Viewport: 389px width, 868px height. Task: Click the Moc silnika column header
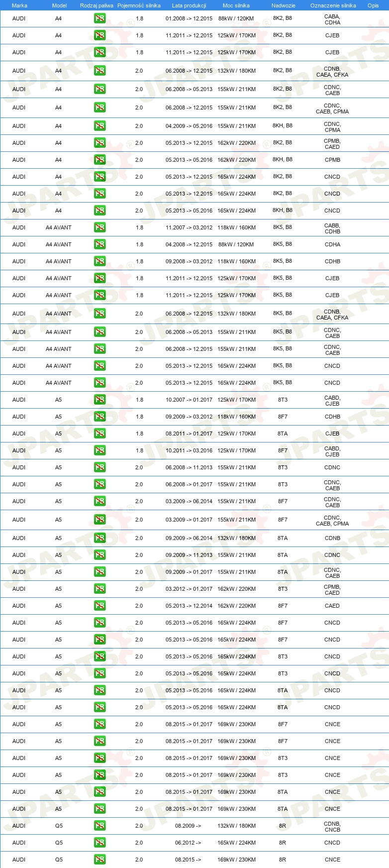(x=236, y=5)
